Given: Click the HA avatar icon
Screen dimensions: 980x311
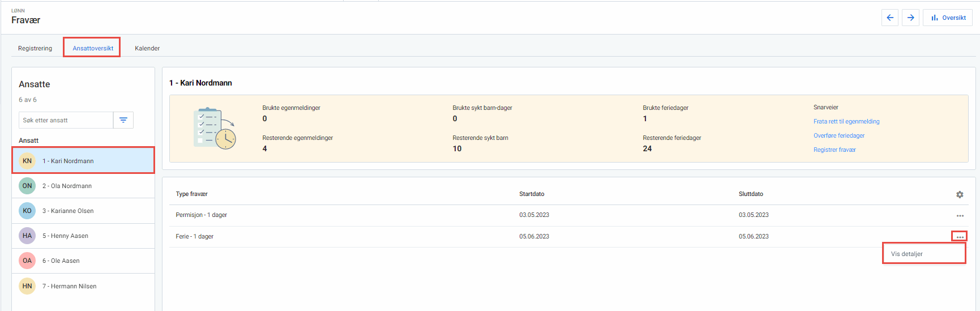Looking at the screenshot, I should click(x=27, y=236).
